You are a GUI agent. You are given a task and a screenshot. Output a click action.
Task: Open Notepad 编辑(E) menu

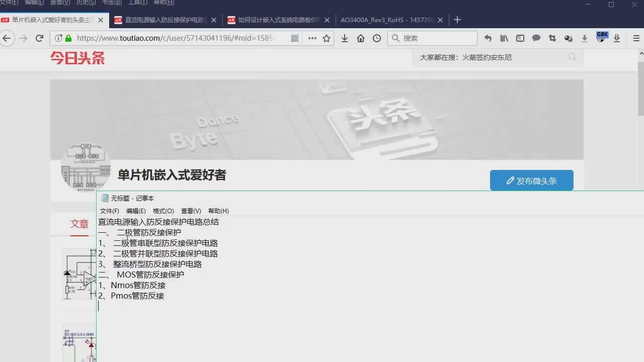point(136,211)
